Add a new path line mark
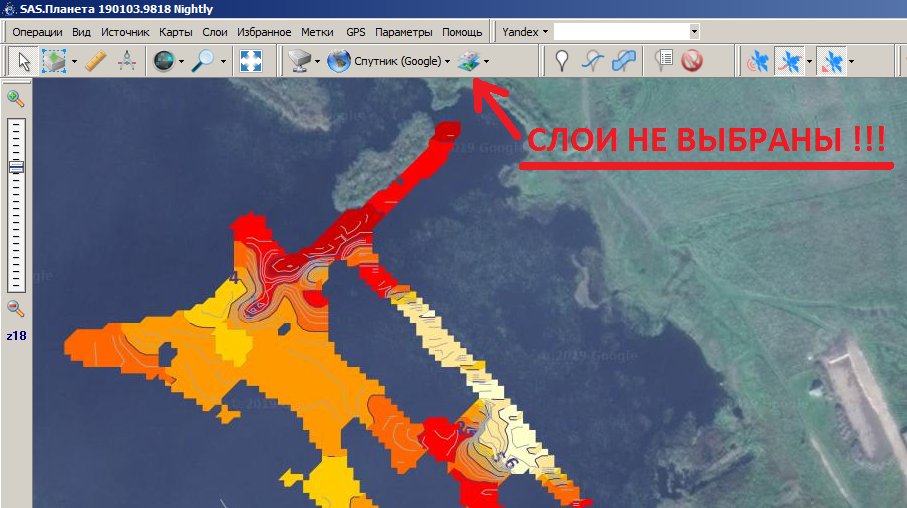 pyautogui.click(x=593, y=62)
